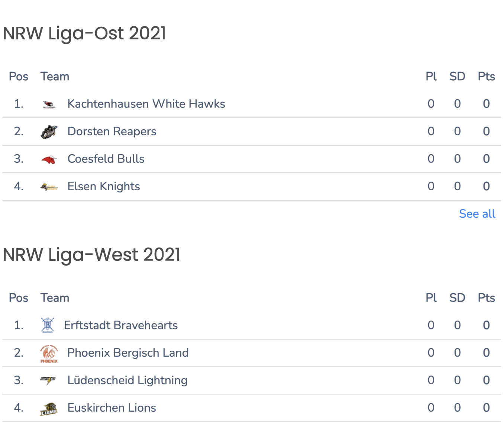Screen dimensions: 504x428
Task: Click the Phoenix Bergisch Land logo
Action: [x=49, y=353]
